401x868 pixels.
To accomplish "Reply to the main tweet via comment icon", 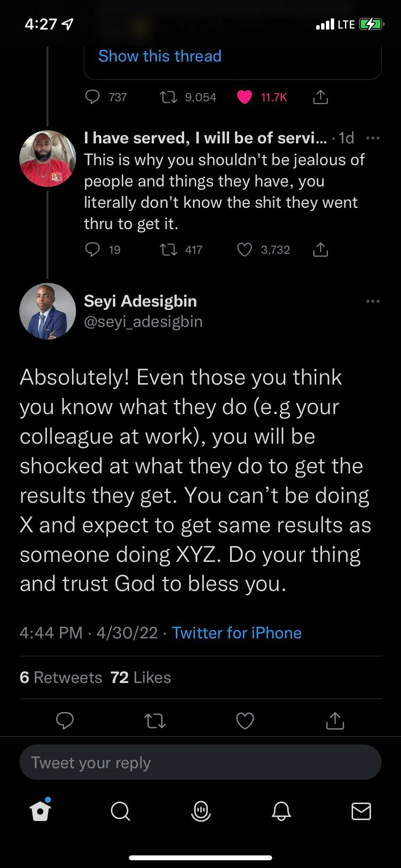I will point(65,721).
